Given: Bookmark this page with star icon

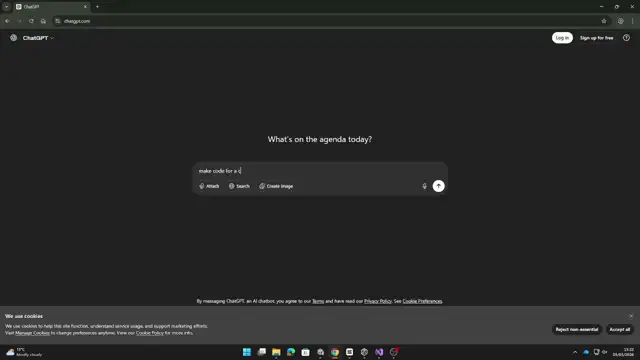Looking at the screenshot, I should 604,21.
